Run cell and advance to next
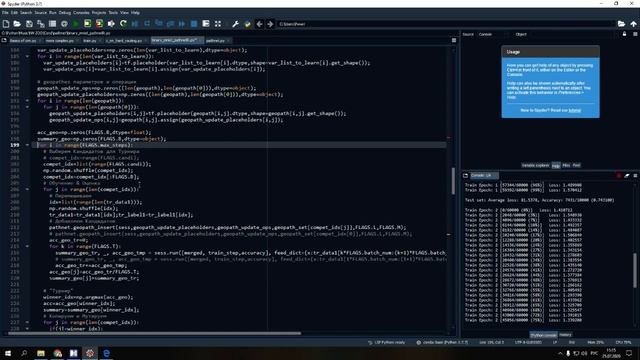The image size is (640, 360). point(99,24)
